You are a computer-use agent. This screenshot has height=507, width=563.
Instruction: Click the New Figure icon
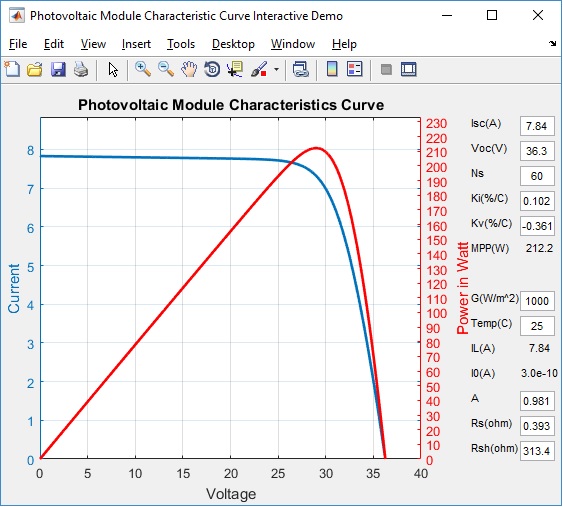(x=12, y=69)
